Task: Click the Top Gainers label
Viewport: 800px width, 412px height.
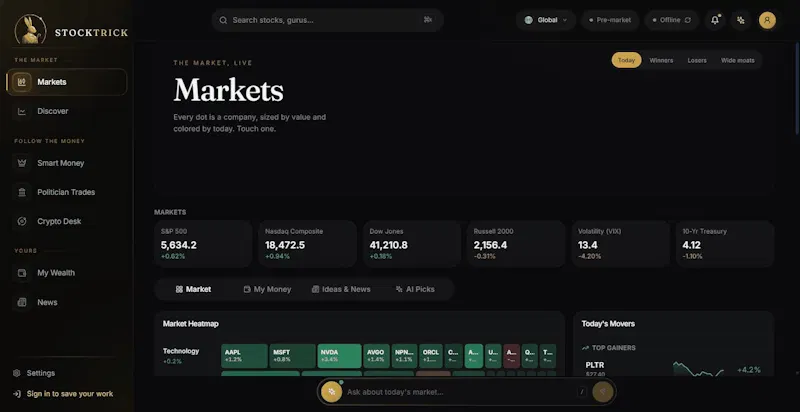Action: (614, 348)
